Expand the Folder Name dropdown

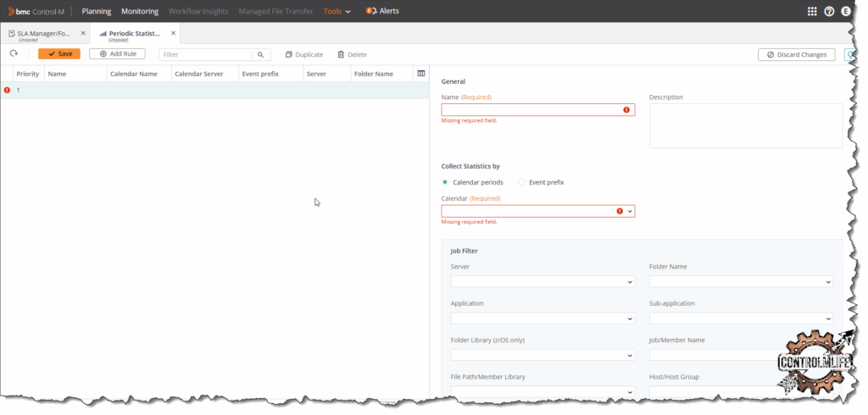pos(827,281)
